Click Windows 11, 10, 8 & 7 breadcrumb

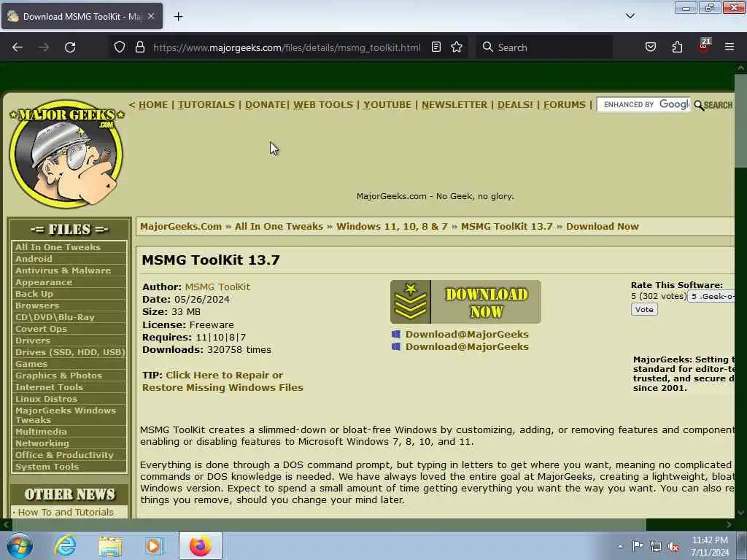(x=392, y=227)
